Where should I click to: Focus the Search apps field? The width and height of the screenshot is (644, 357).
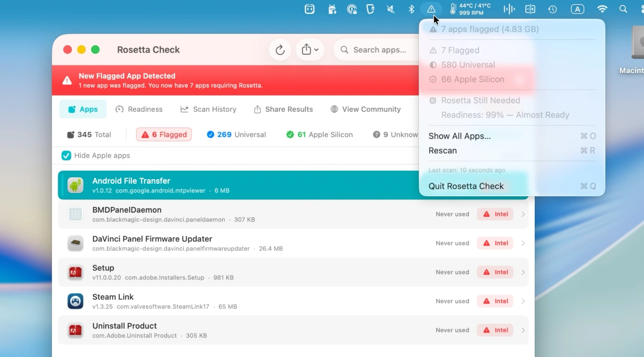tap(376, 50)
